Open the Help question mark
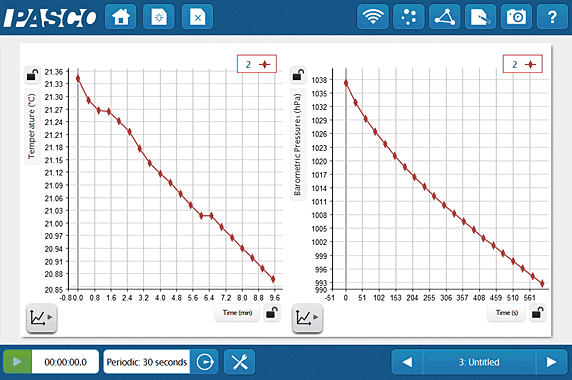Screen dimensions: 572x380 click(552, 17)
